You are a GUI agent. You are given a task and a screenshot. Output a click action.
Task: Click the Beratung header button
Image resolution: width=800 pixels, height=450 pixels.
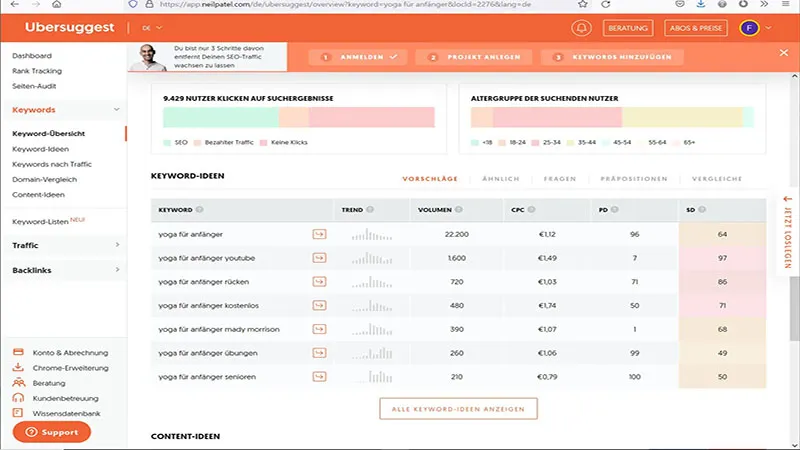click(628, 28)
